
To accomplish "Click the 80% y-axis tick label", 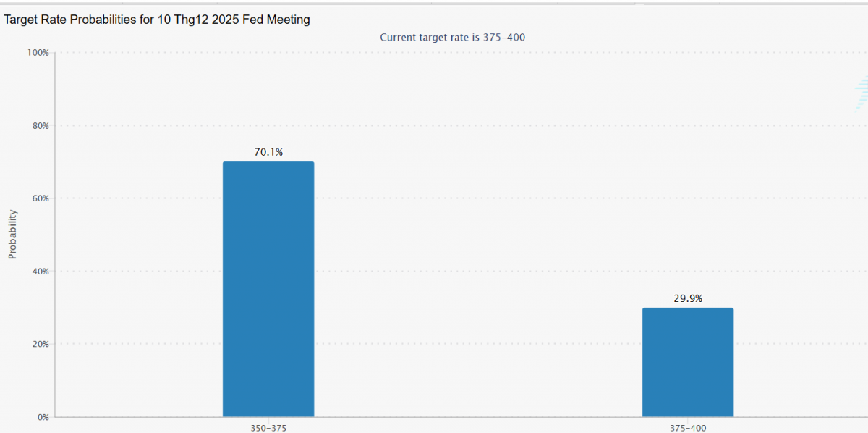I will pyautogui.click(x=40, y=125).
